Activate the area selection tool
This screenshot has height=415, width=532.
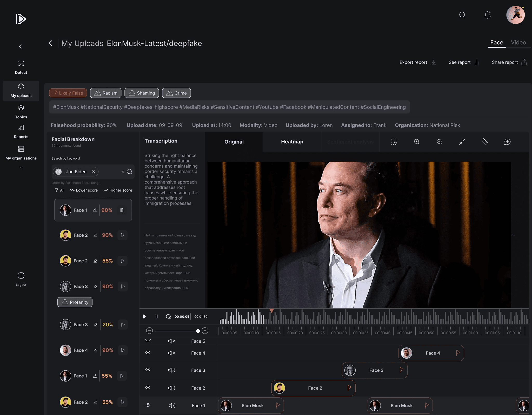(x=394, y=142)
